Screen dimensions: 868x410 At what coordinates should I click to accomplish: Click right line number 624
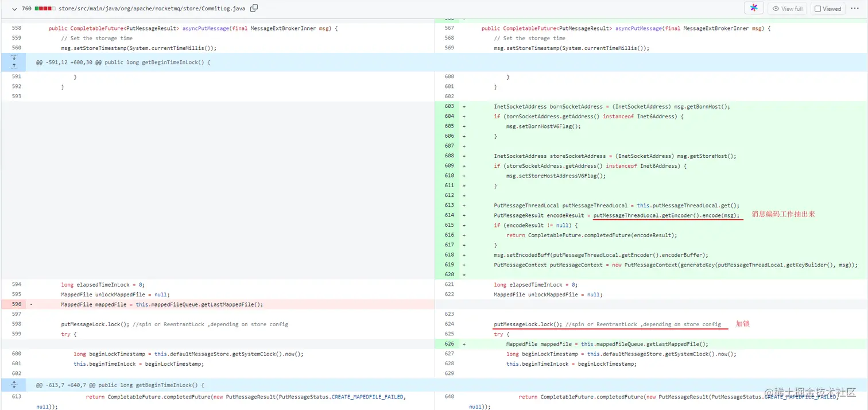(449, 324)
